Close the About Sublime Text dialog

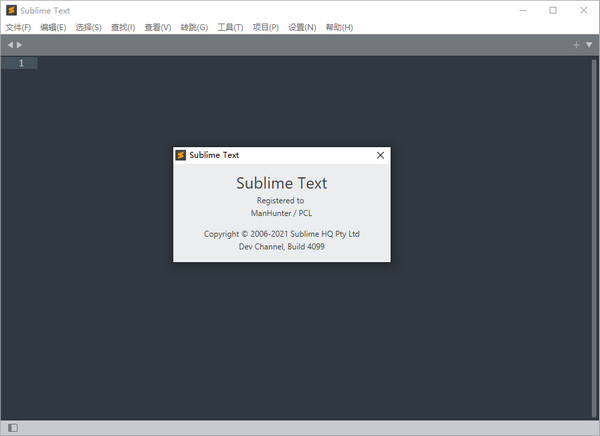380,155
